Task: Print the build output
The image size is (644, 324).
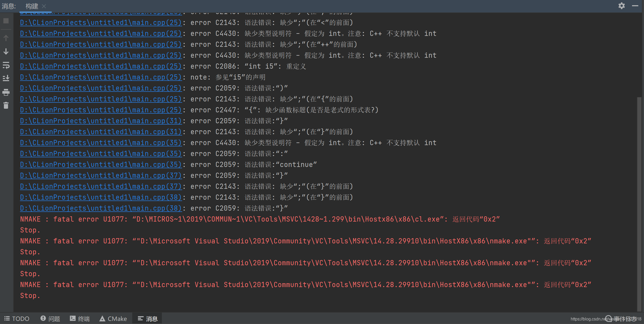Action: [x=6, y=92]
